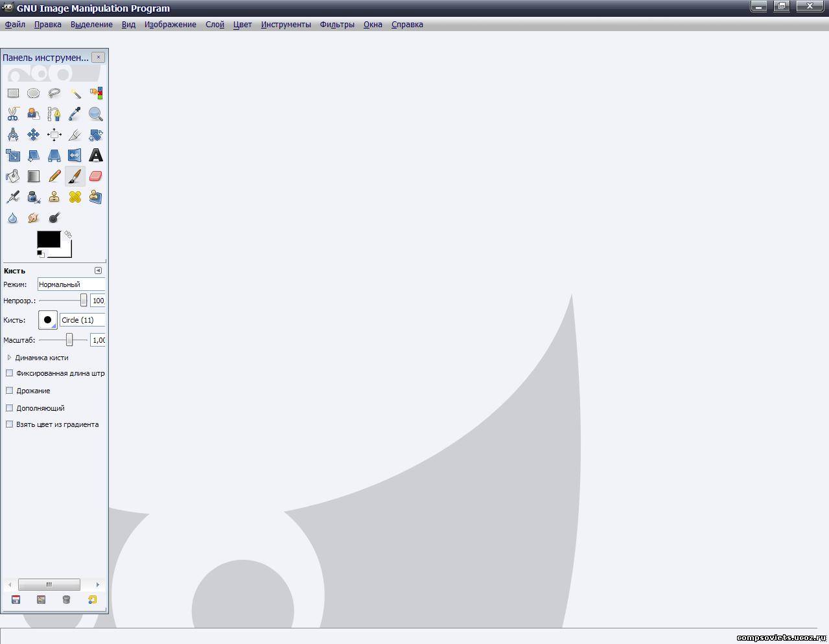This screenshot has width=829, height=644.
Task: Select the Foreground Select tool
Action: [34, 114]
